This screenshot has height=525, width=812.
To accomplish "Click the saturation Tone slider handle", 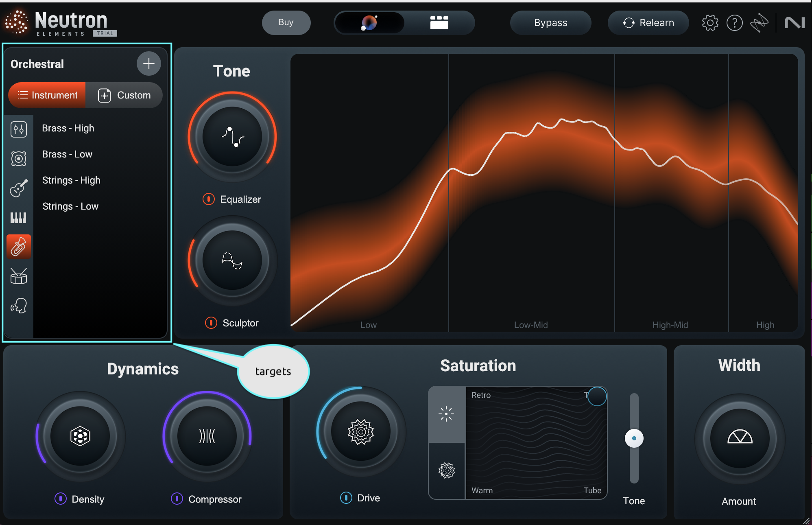I will (x=634, y=438).
